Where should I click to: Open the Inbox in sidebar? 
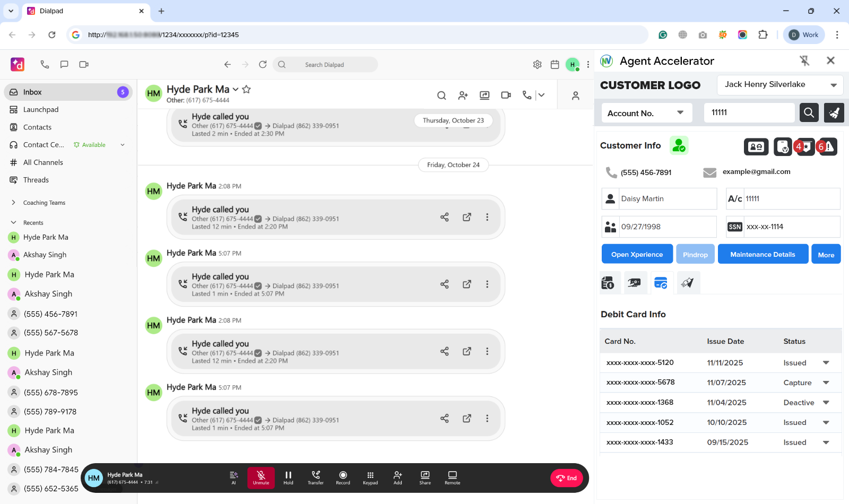(x=68, y=92)
